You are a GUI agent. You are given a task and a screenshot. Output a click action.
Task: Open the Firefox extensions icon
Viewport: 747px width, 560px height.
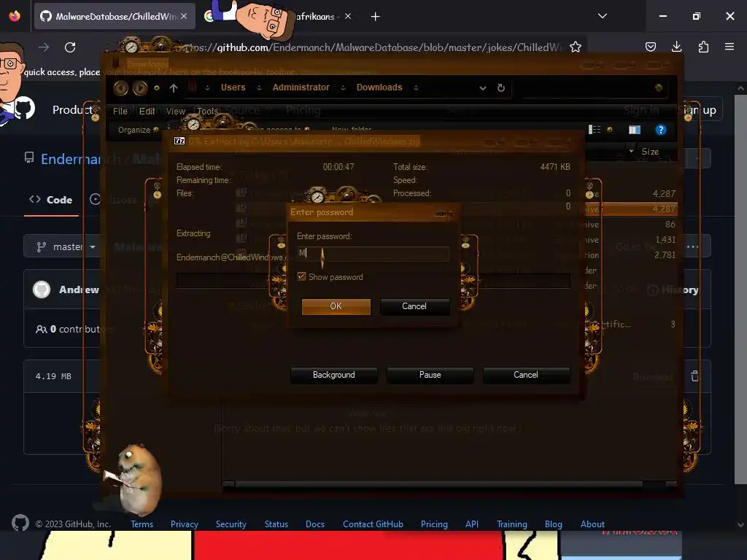point(703,47)
